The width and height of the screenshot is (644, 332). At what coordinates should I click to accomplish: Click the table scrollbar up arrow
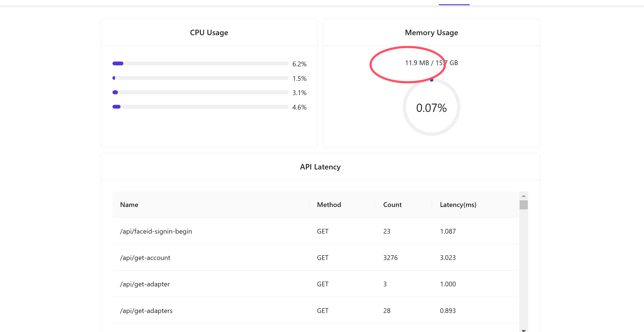(x=523, y=196)
